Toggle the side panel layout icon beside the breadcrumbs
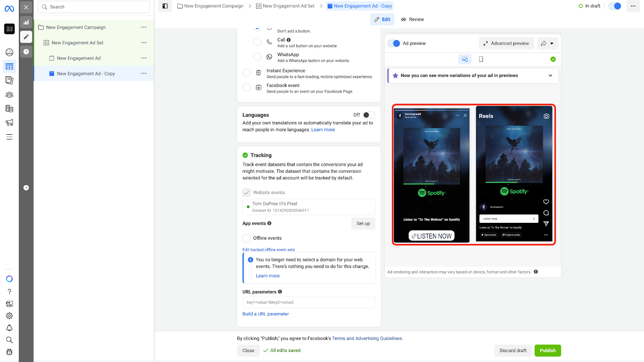 click(165, 6)
